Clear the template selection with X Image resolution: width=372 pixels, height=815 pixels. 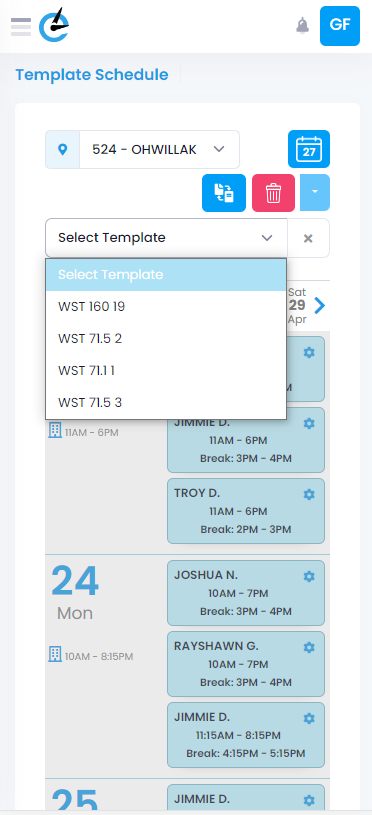click(308, 238)
